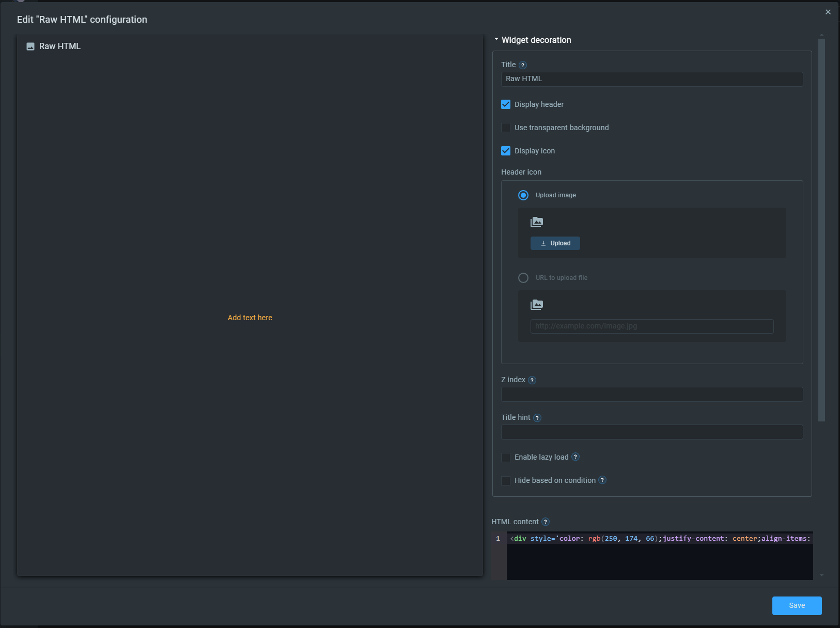
Task: Click the Enable lazy load help icon
Action: click(575, 457)
